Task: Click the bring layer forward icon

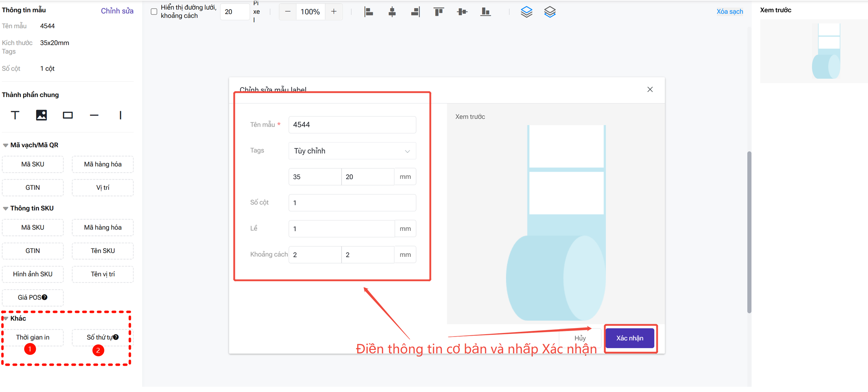Action: point(526,12)
